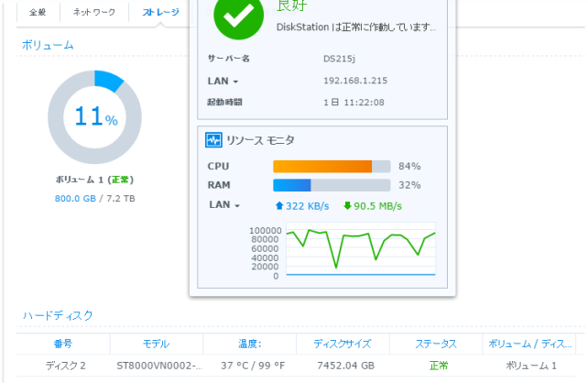The width and height of the screenshot is (588, 383).
Task: Click the 84% CPU value
Action: click(x=409, y=166)
